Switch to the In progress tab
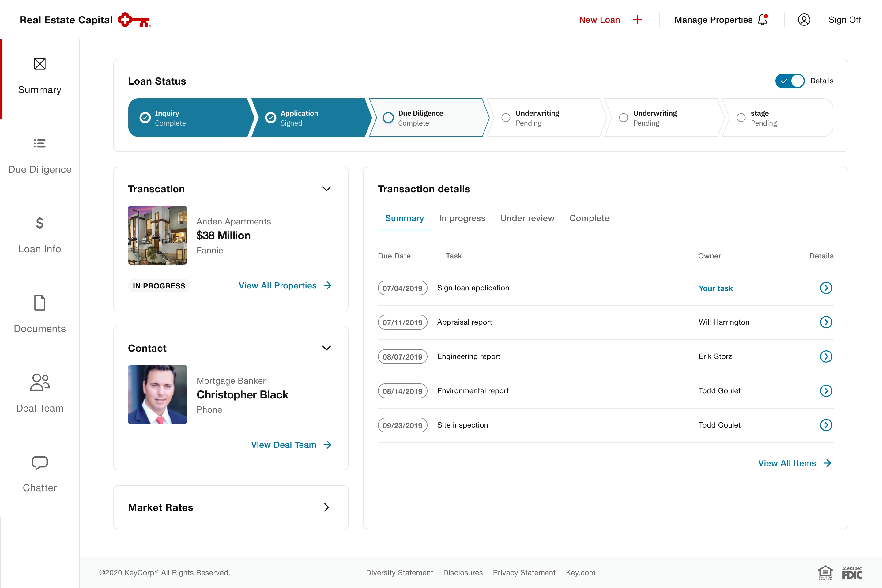The image size is (882, 588). [462, 218]
